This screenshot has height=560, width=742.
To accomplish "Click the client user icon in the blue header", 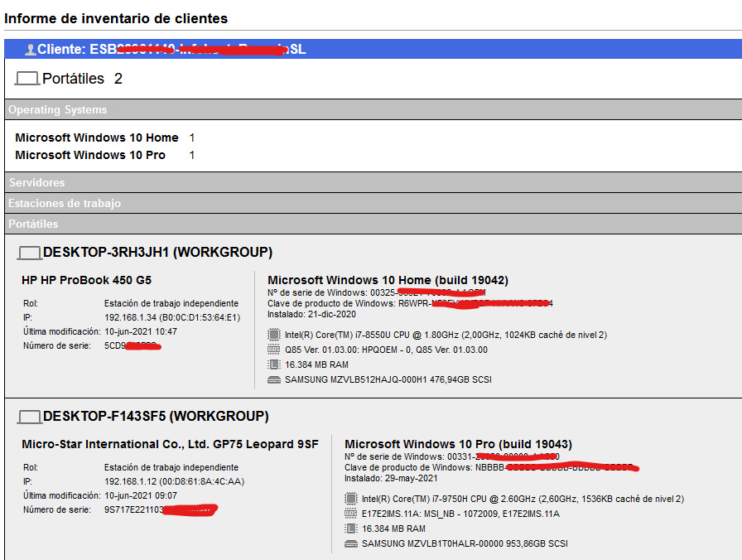I will [31, 49].
